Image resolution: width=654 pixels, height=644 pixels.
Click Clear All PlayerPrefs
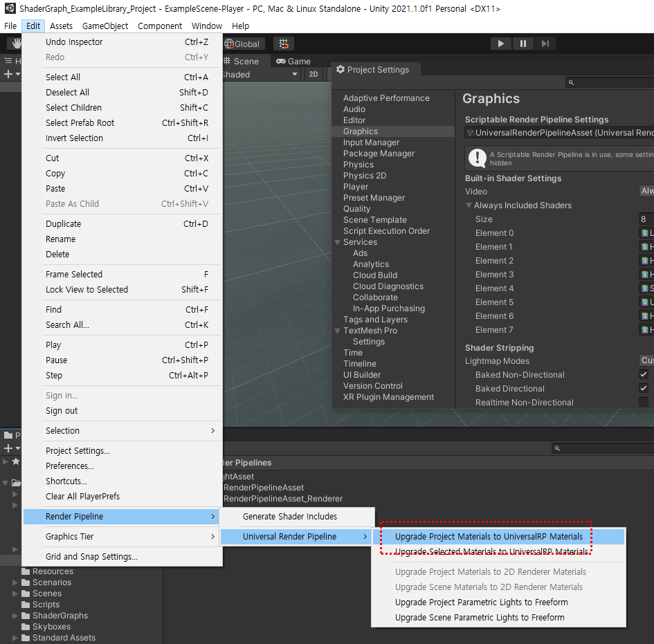click(122, 496)
